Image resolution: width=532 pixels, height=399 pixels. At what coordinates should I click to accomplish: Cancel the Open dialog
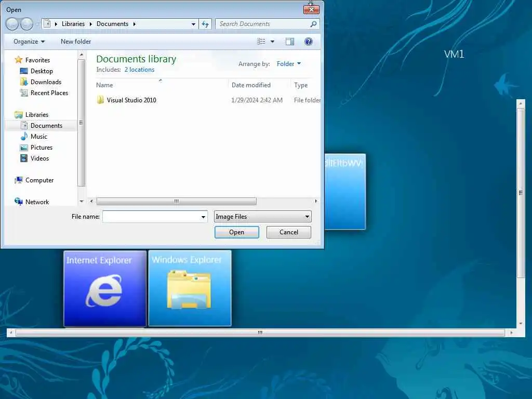[289, 232]
